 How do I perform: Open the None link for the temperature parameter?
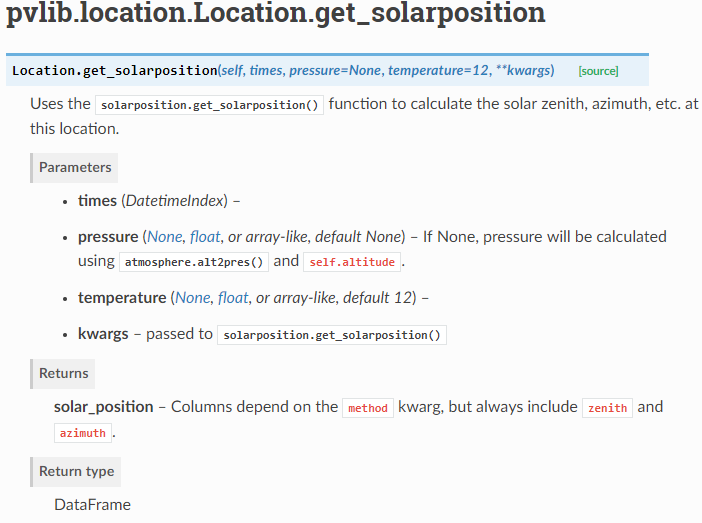191,298
